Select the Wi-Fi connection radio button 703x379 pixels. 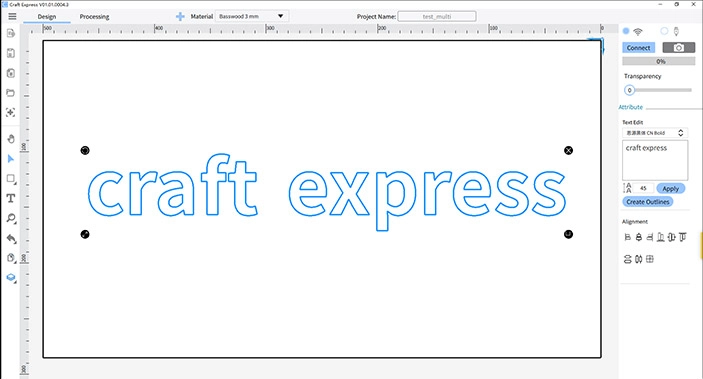coord(626,31)
